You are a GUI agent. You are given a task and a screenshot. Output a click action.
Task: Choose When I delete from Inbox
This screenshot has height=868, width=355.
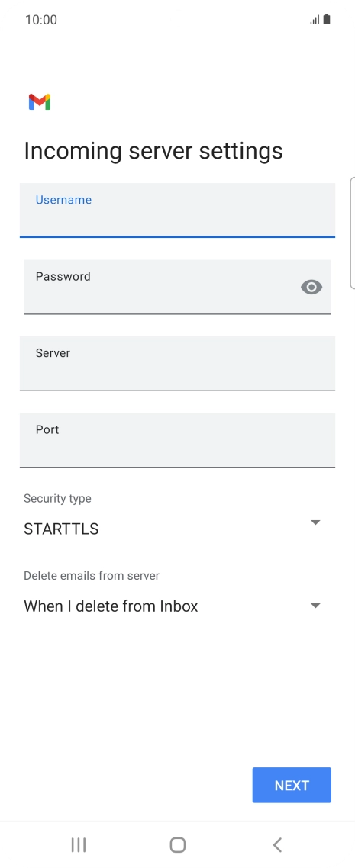pyautogui.click(x=111, y=606)
